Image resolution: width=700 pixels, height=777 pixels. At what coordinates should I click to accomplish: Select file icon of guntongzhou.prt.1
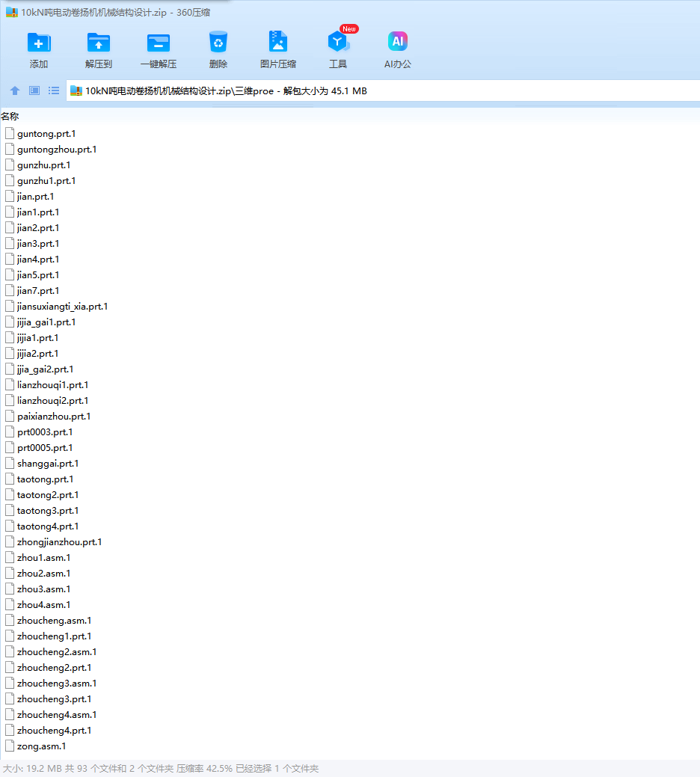10,149
